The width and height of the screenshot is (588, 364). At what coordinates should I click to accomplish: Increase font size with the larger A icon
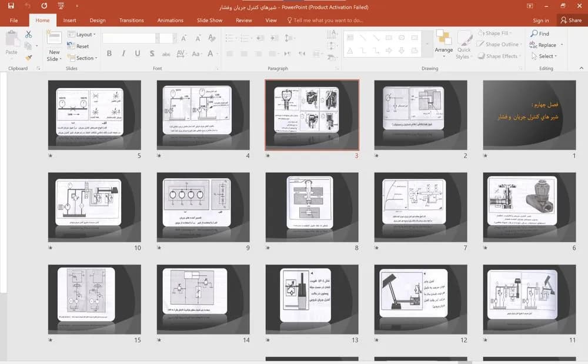click(183, 38)
